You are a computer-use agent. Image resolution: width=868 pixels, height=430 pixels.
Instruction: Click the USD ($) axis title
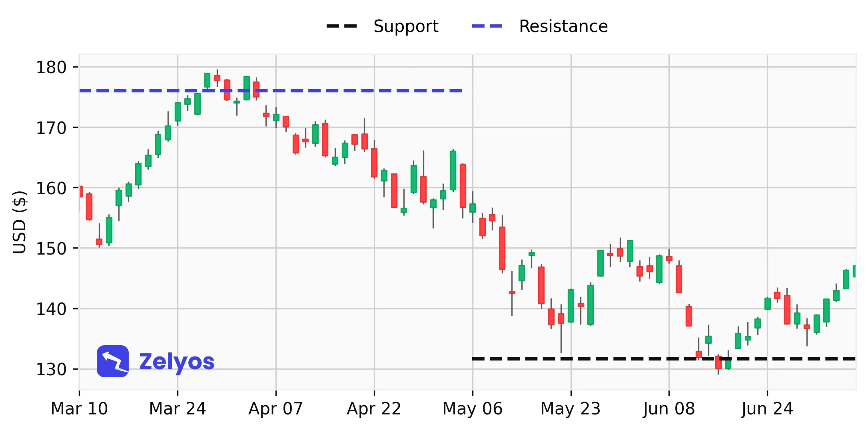[x=19, y=222]
